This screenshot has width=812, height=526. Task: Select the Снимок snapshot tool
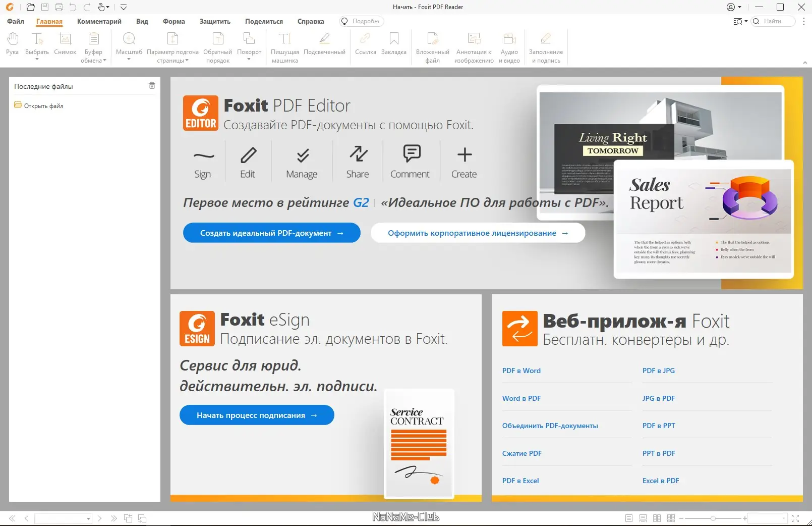(65, 43)
